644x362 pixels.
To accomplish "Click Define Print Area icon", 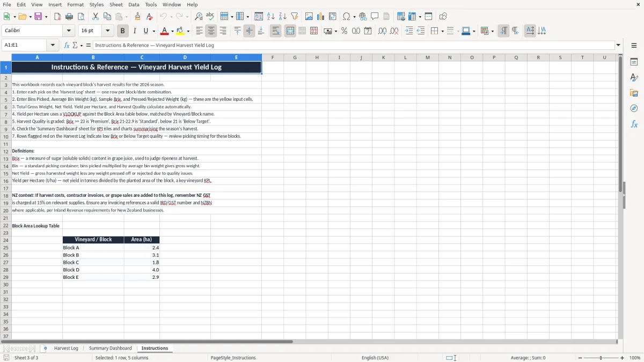I will click(x=401, y=17).
